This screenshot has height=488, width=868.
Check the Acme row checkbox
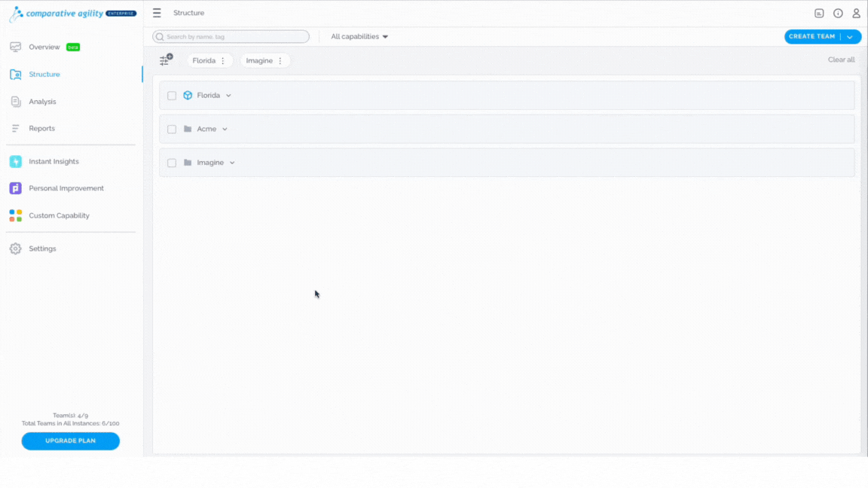point(172,129)
